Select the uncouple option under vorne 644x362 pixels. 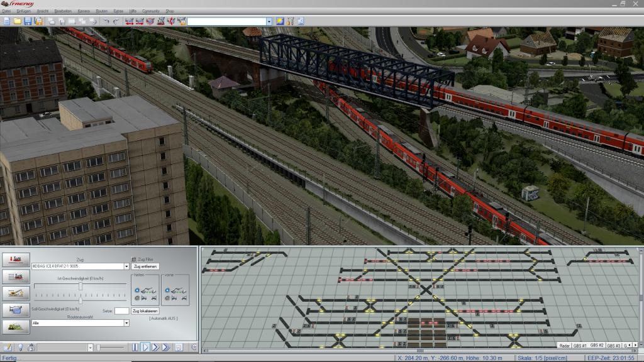click(167, 298)
